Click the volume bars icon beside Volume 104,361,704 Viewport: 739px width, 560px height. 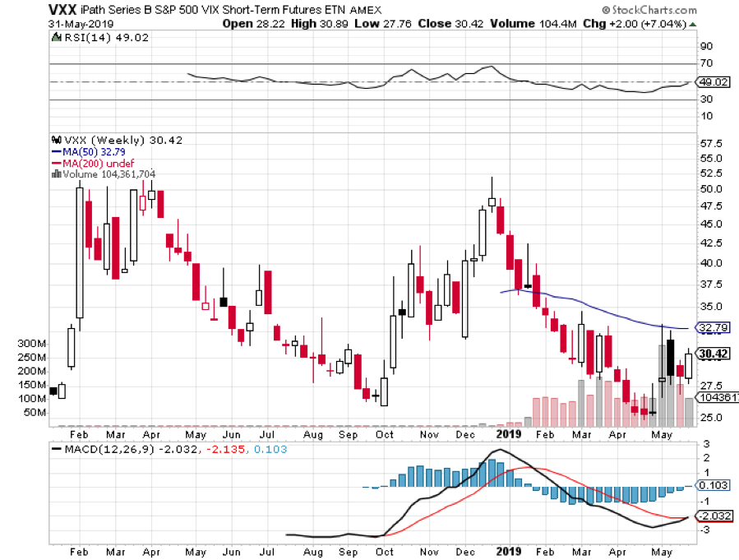click(56, 174)
